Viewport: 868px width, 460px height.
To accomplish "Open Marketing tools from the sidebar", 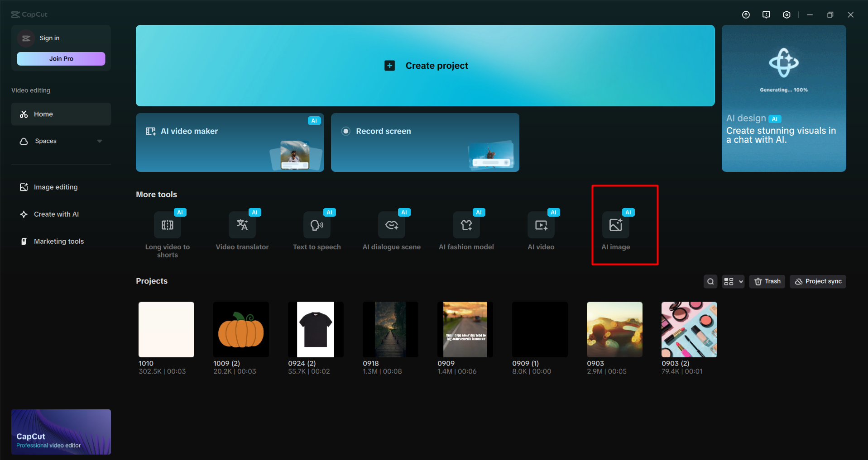I will pos(58,241).
